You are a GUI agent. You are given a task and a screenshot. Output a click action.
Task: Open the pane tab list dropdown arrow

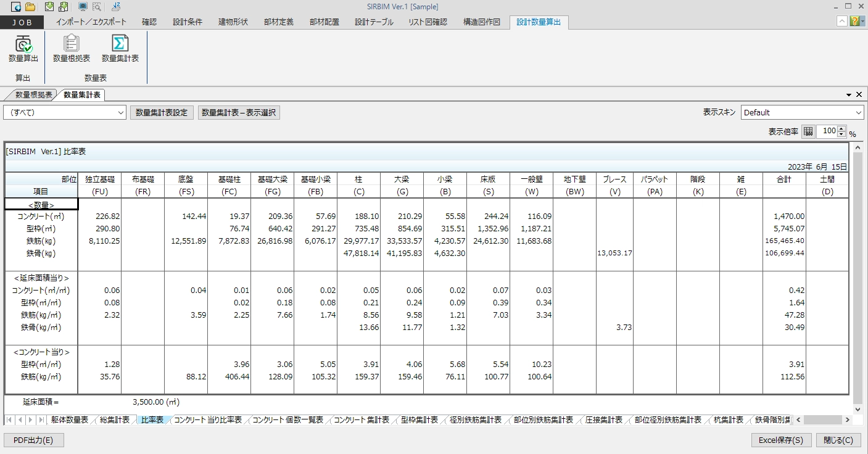[849, 95]
